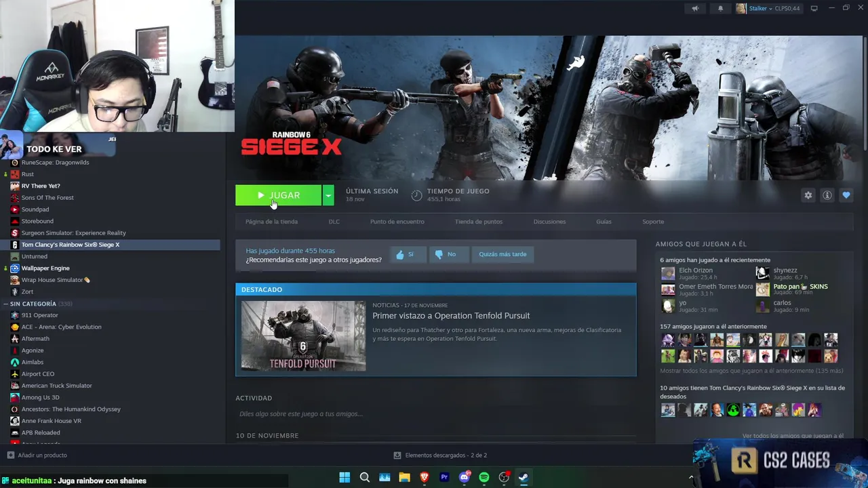Recommend the game with Sí thumbs-up
Image resolution: width=868 pixels, height=488 pixels.
408,254
